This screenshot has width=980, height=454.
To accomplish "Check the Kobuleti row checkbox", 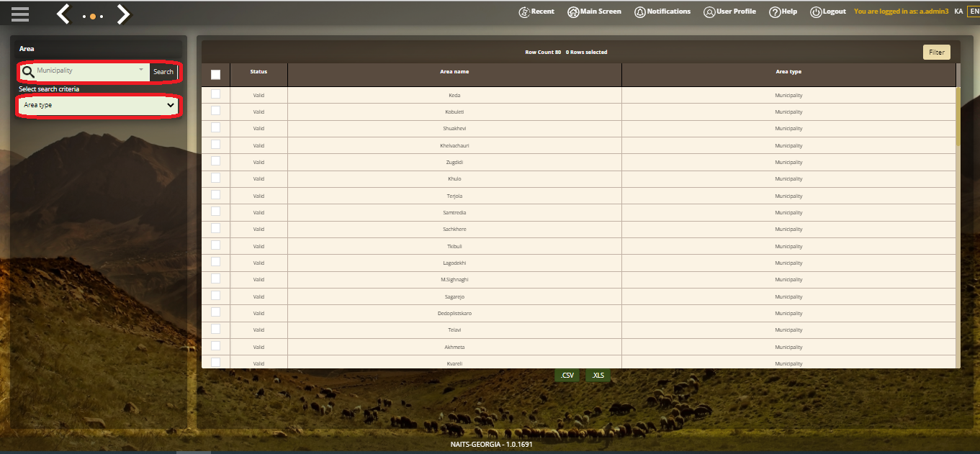I will pos(215,111).
